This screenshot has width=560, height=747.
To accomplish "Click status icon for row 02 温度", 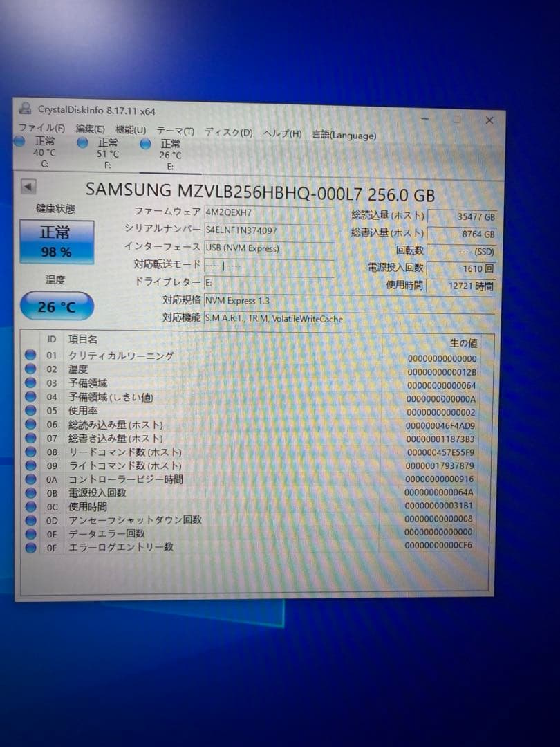I will (x=30, y=368).
